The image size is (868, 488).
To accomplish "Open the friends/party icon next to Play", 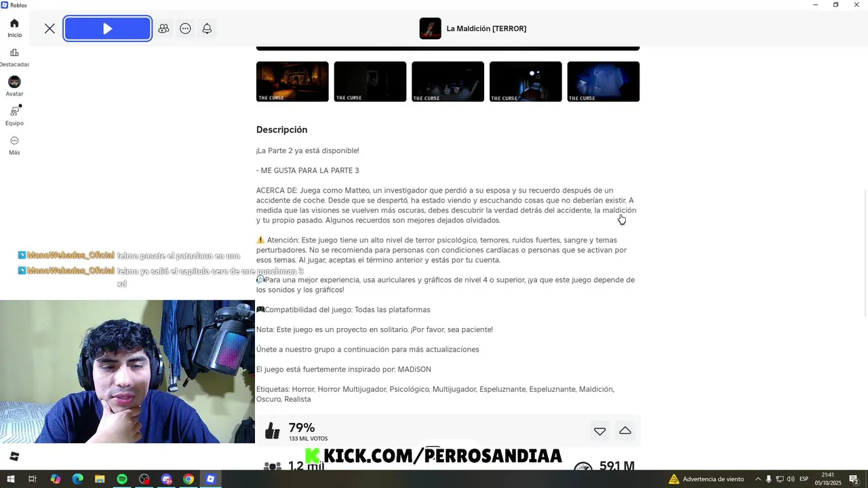I will [163, 28].
